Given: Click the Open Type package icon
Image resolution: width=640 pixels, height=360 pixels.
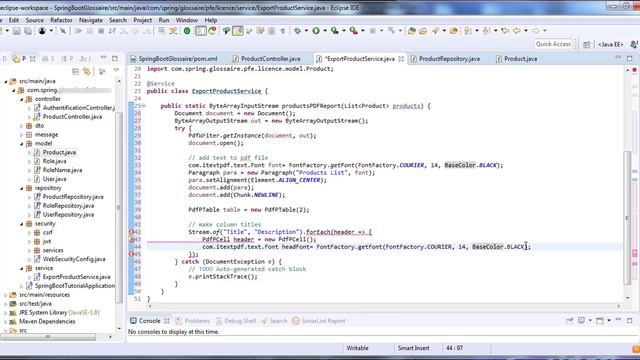Looking at the screenshot, I should click(x=411, y=31).
